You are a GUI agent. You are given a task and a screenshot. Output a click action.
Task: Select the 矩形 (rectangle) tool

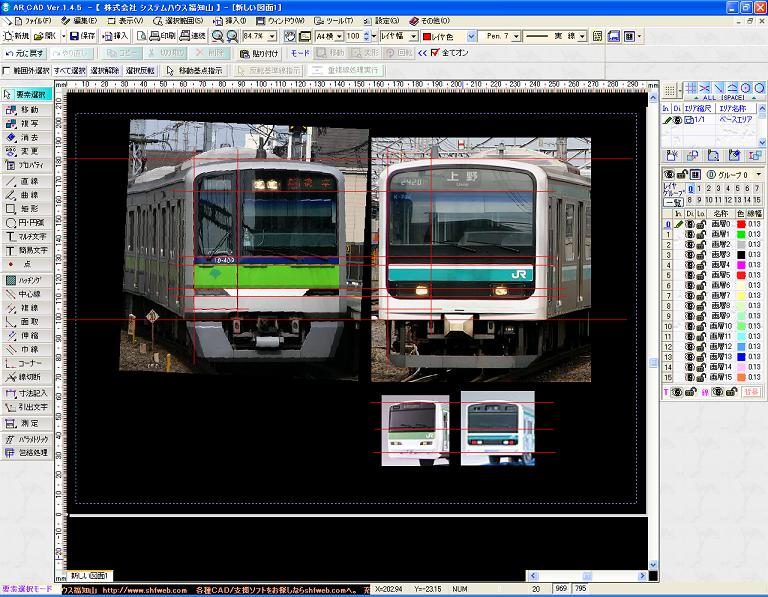[x=27, y=208]
